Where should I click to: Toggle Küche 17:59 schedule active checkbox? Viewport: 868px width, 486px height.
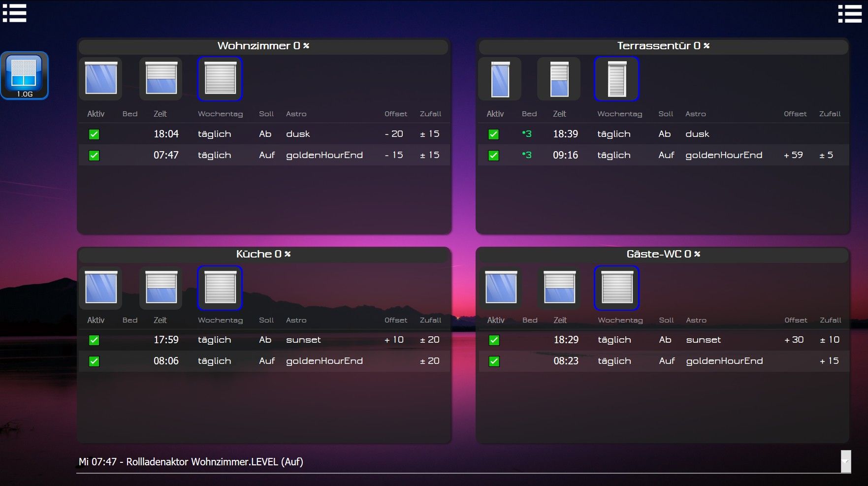pos(94,340)
